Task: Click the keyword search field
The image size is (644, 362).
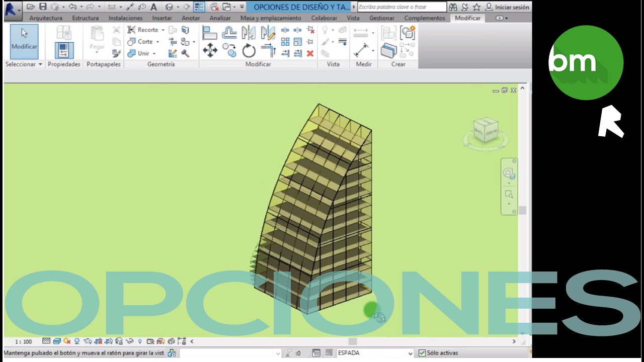Action: (x=402, y=7)
